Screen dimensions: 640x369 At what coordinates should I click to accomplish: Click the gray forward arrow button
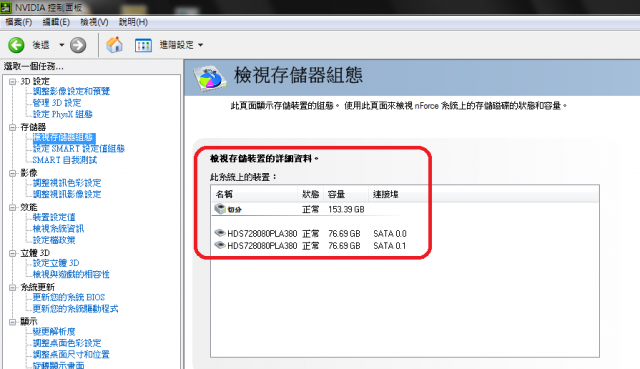(78, 45)
